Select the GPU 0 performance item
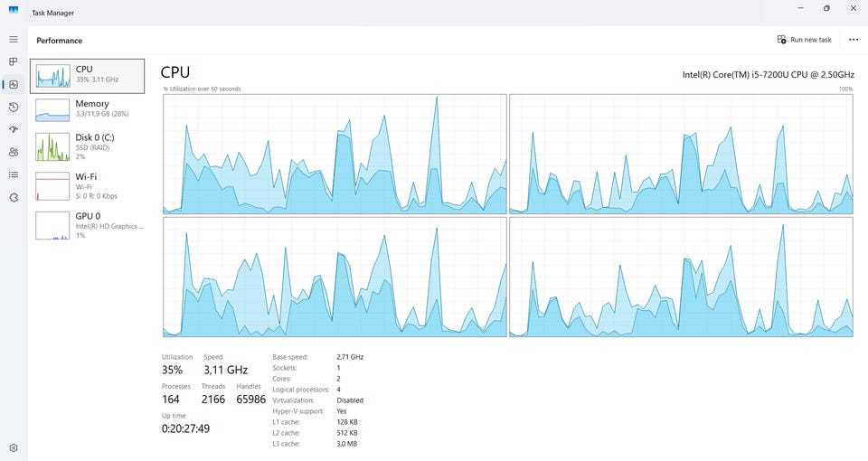 [x=88, y=225]
